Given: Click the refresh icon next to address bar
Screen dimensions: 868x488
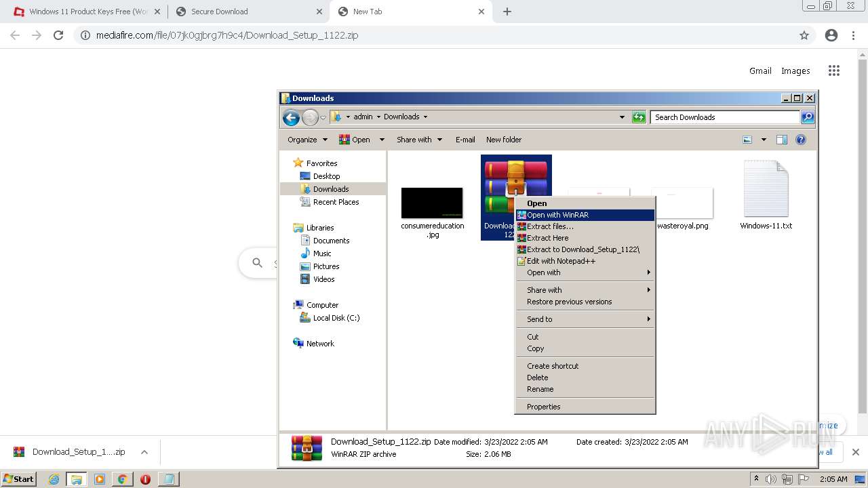Looking at the screenshot, I should 639,117.
